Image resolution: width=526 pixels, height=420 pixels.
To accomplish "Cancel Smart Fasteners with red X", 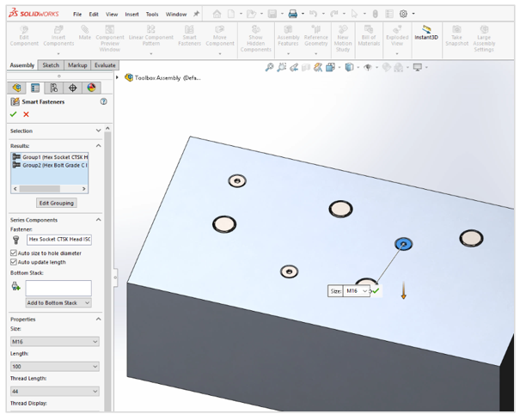I will click(x=26, y=114).
